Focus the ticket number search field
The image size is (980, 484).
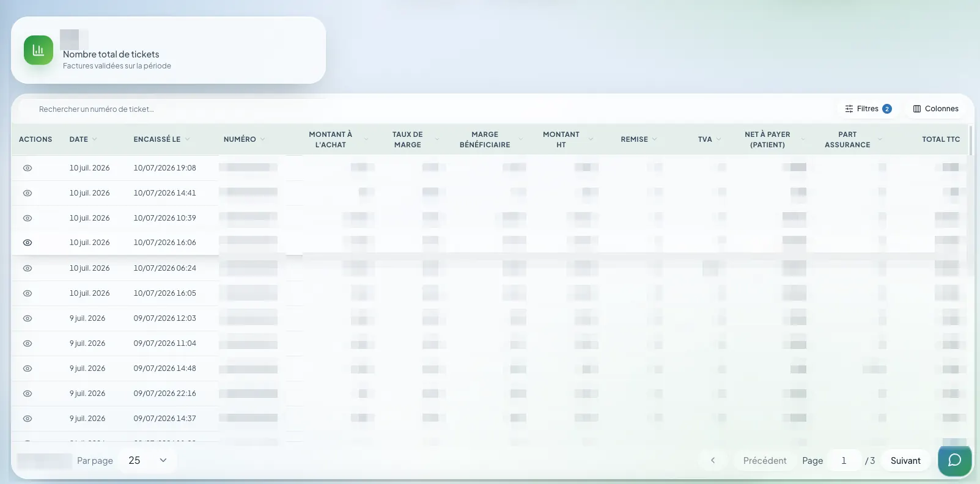click(171, 109)
